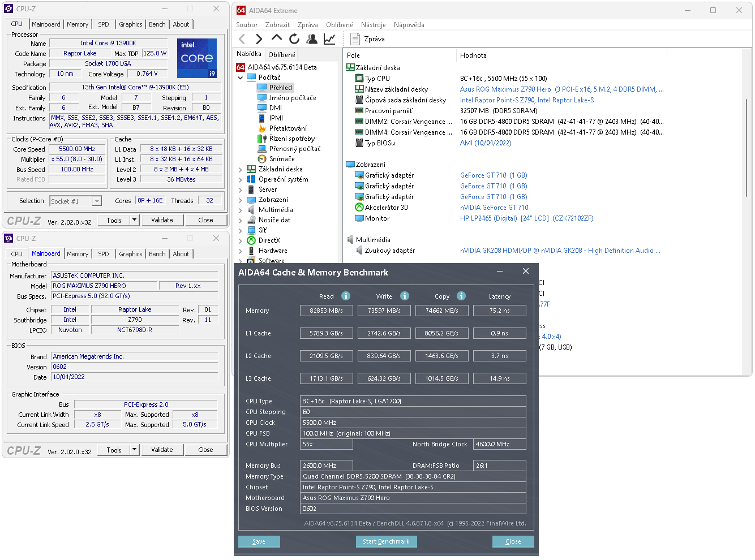Viewport: 755px width, 560px height.
Task: Select Jméno počítače tree item
Action: tap(293, 98)
